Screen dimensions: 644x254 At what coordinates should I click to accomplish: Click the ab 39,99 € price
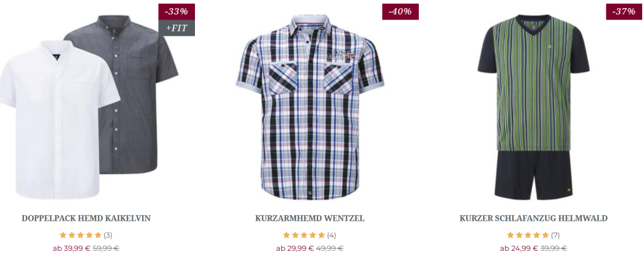point(72,248)
